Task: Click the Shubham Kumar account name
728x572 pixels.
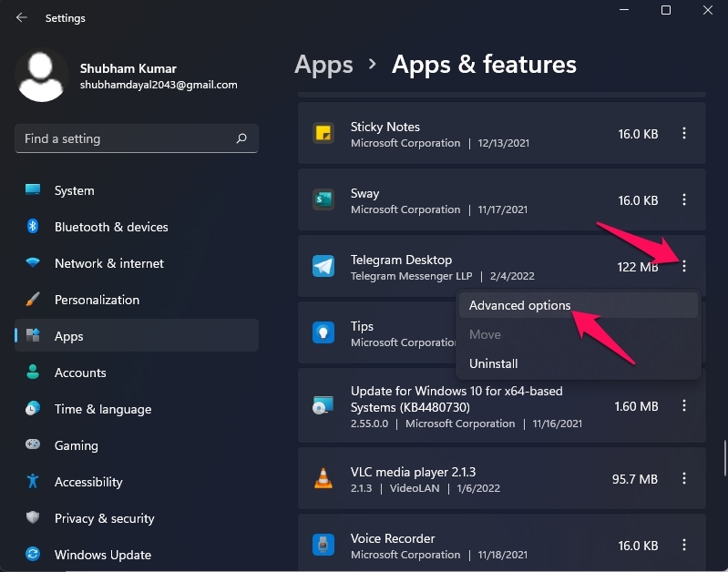Action: (x=128, y=68)
